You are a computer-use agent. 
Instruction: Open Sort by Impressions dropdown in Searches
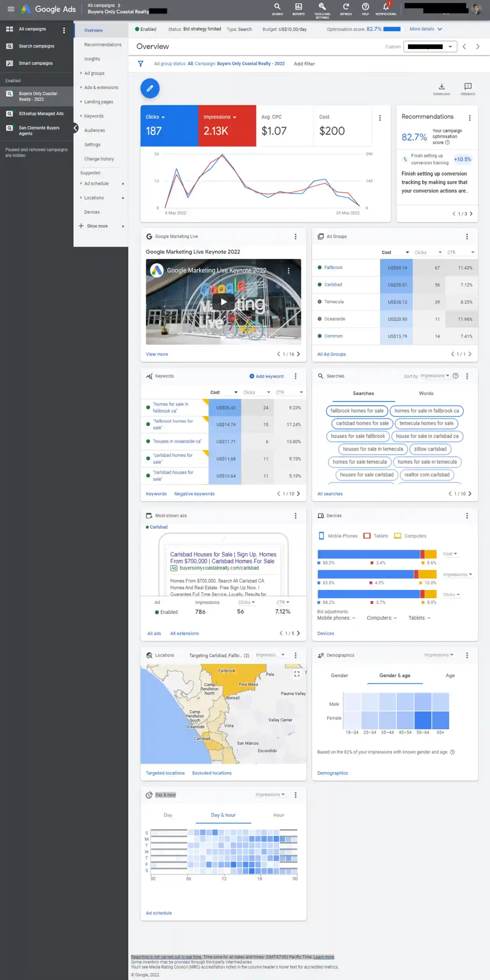(435, 376)
